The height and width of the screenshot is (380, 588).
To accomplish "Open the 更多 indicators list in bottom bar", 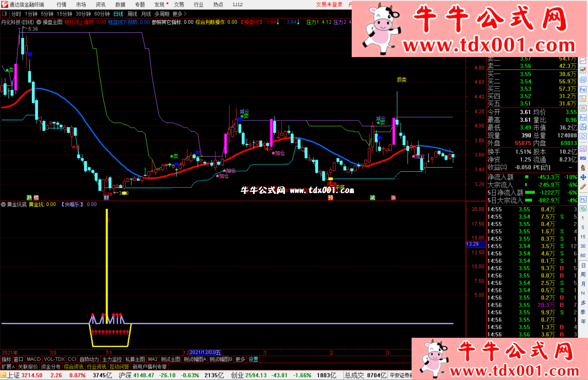I will pyautogui.click(x=240, y=360).
